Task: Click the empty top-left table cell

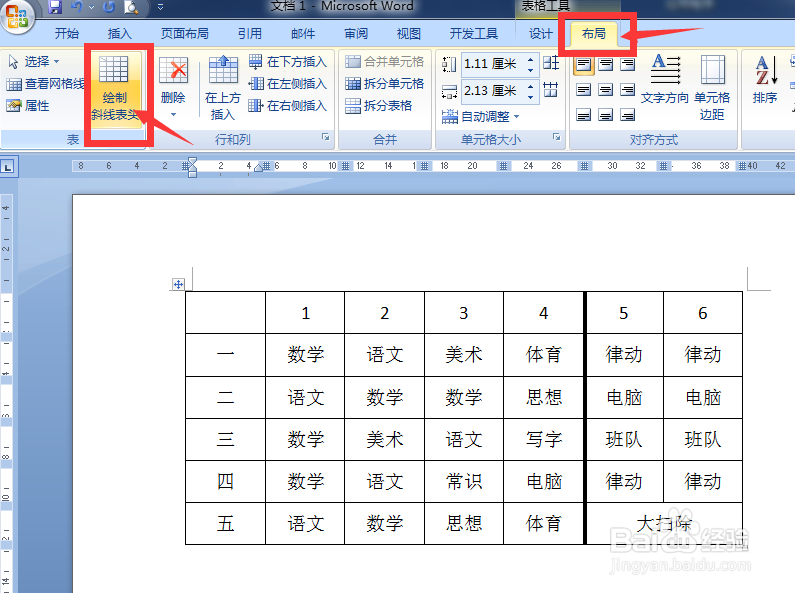Action: (x=225, y=313)
